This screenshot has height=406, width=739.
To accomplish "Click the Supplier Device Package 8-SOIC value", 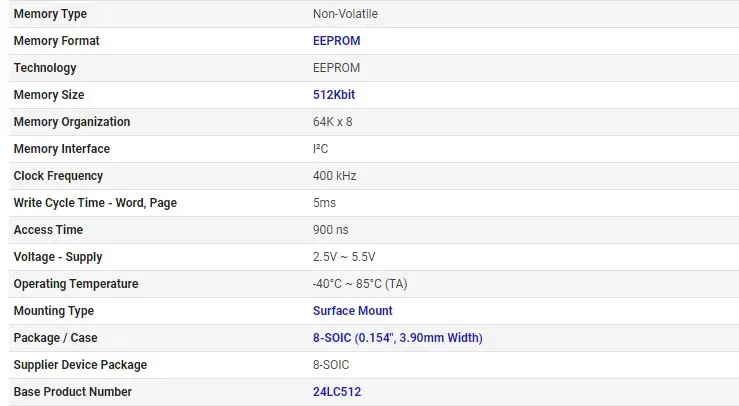I will click(x=331, y=365).
